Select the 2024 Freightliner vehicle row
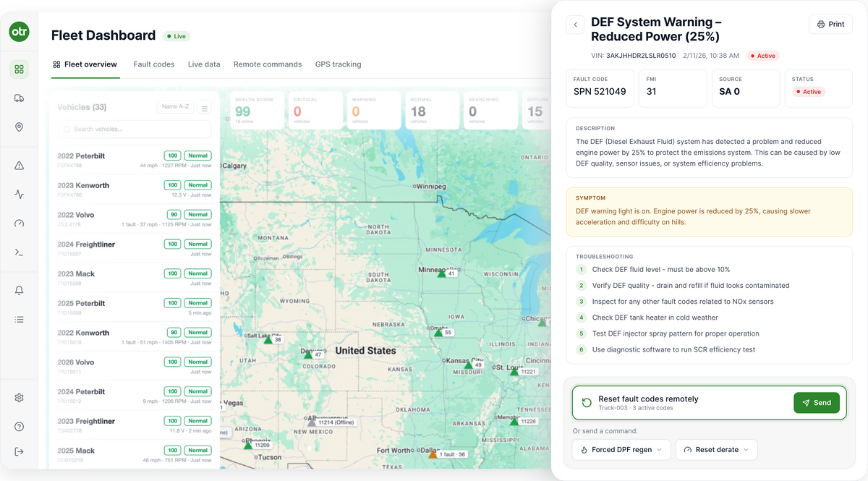 [x=135, y=249]
